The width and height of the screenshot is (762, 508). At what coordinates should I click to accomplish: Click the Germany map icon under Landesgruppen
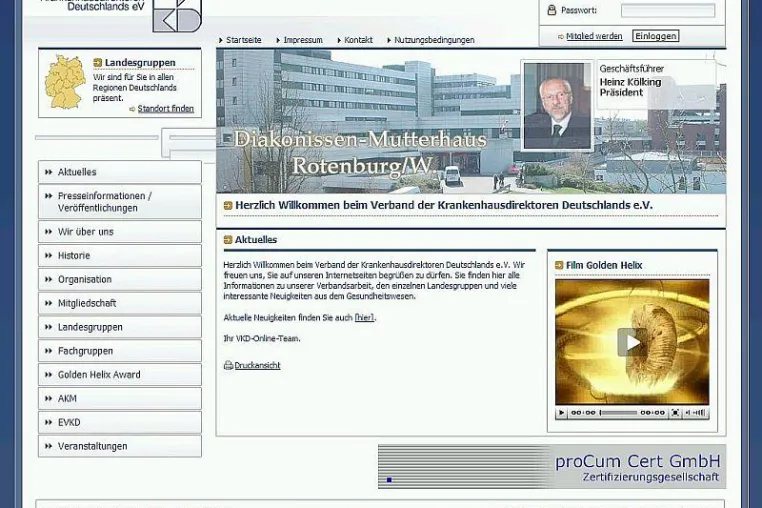point(65,82)
